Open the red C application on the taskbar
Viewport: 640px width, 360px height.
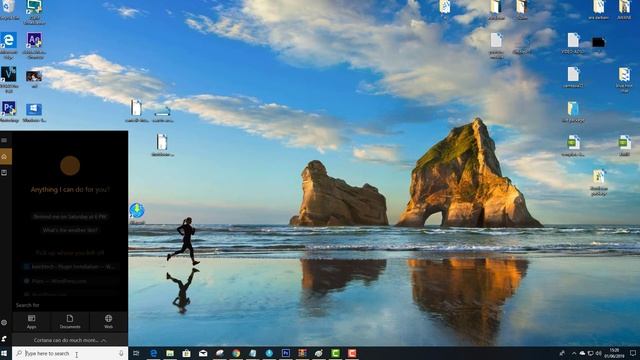pos(352,353)
